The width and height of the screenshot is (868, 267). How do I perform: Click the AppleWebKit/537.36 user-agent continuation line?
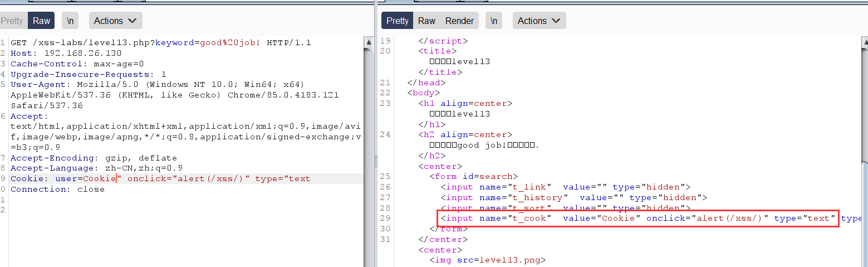(175, 95)
